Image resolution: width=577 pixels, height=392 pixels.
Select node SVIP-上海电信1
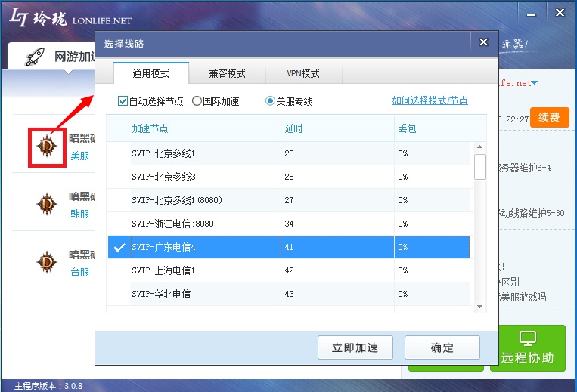pos(288,270)
